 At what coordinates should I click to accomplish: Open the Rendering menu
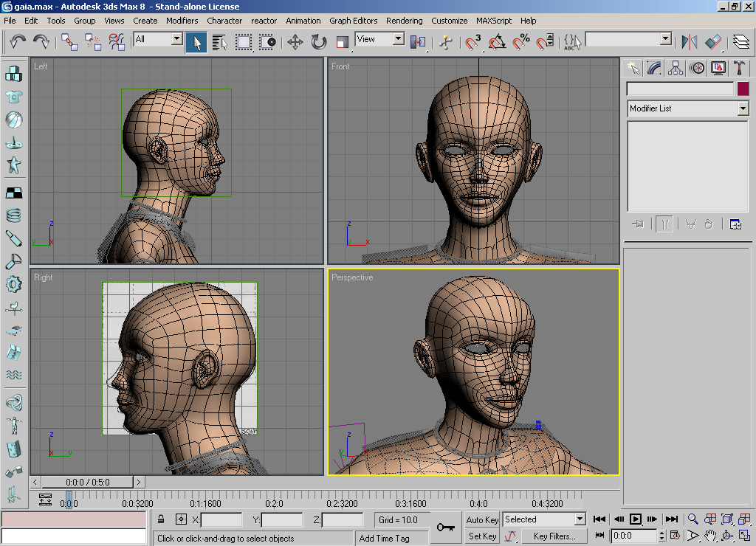(404, 21)
